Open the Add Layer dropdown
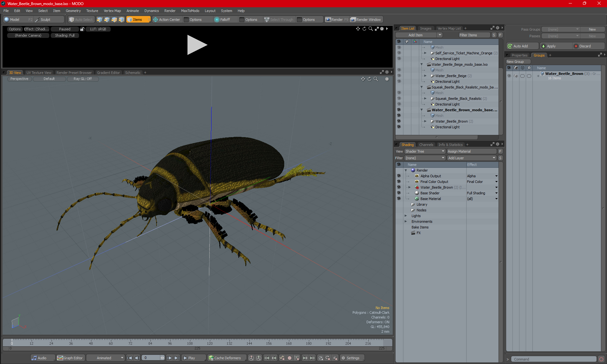The height and width of the screenshot is (364, 607). (x=472, y=158)
